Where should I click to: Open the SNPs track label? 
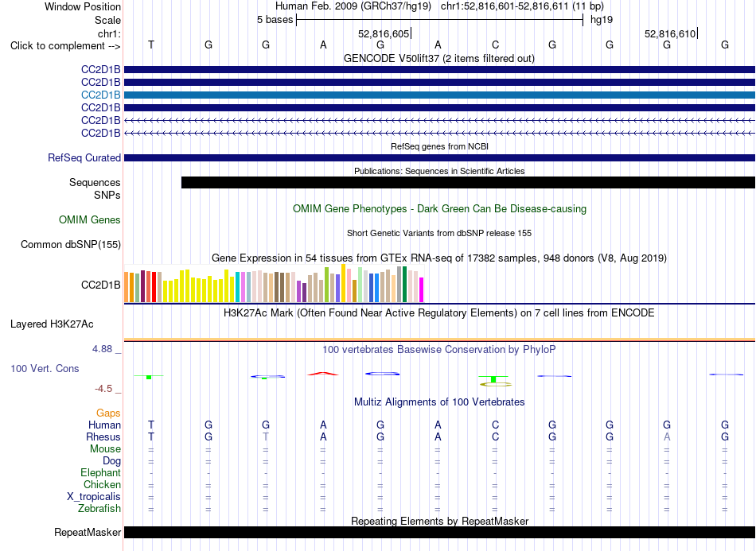click(107, 195)
